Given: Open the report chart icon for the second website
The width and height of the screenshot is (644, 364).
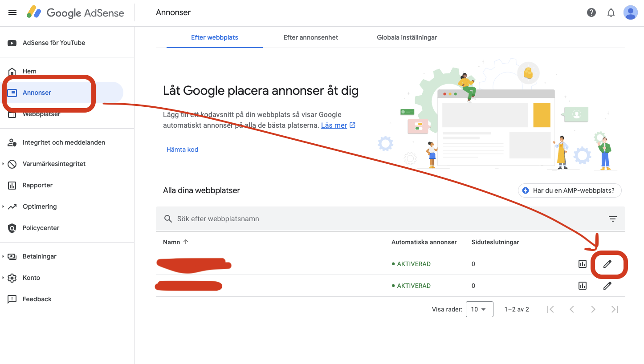Looking at the screenshot, I should [583, 286].
